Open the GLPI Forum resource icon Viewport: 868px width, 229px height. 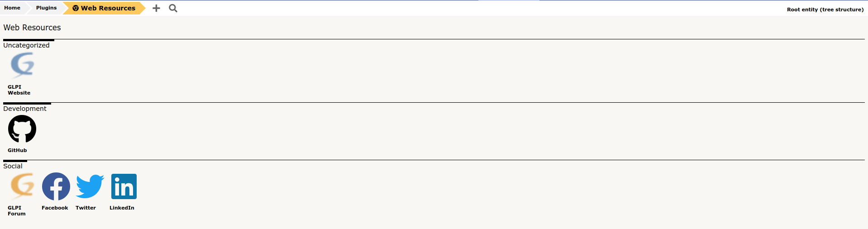(x=22, y=186)
